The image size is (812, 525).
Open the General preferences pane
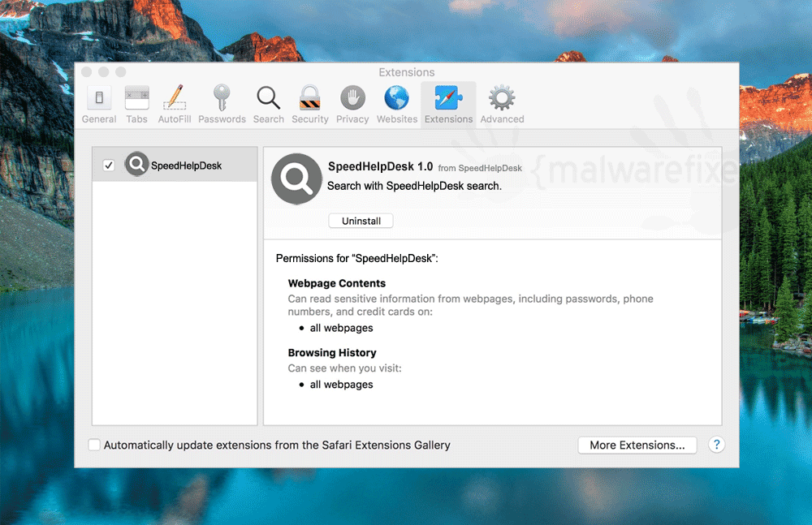point(99,105)
